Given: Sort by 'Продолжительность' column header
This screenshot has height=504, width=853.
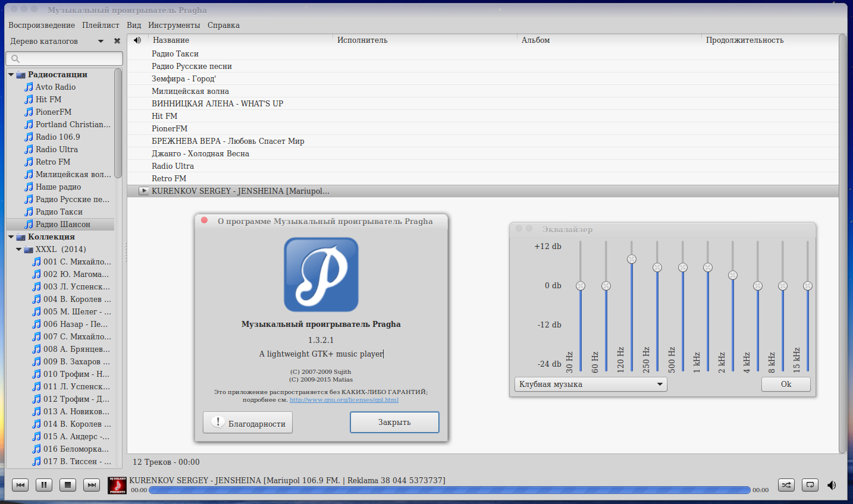Looking at the screenshot, I should (770, 40).
